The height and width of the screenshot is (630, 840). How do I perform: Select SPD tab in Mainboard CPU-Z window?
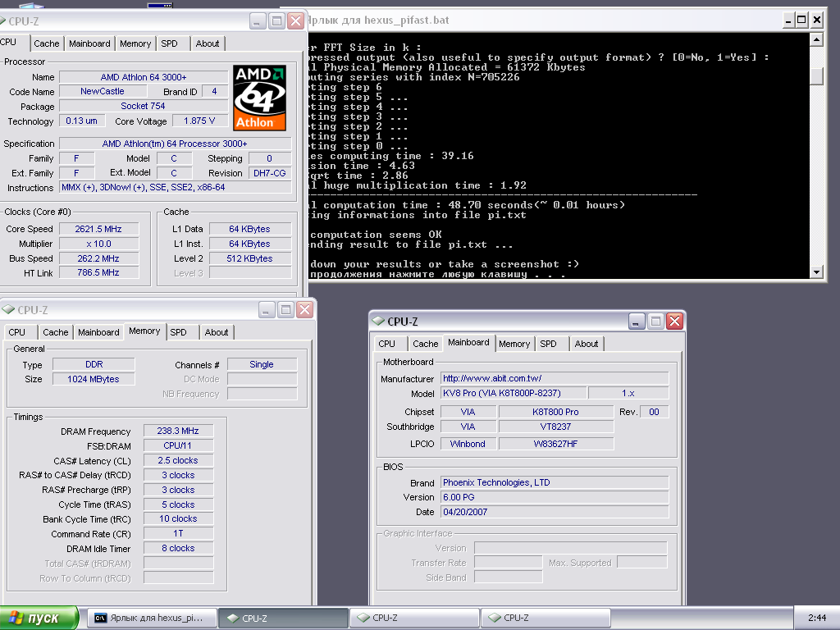(548, 344)
